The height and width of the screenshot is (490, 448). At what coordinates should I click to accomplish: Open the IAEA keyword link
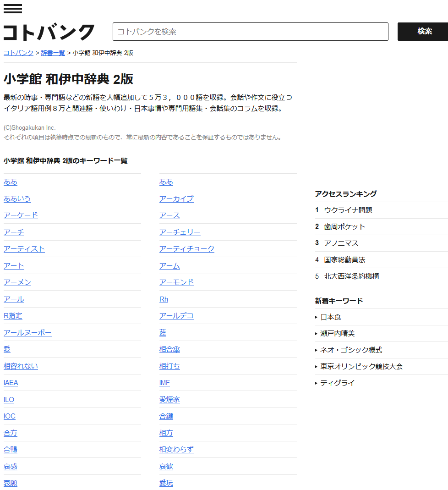[x=11, y=383]
